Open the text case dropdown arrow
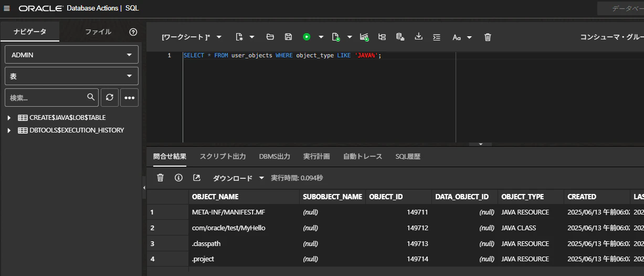This screenshot has width=644, height=276. click(x=469, y=37)
